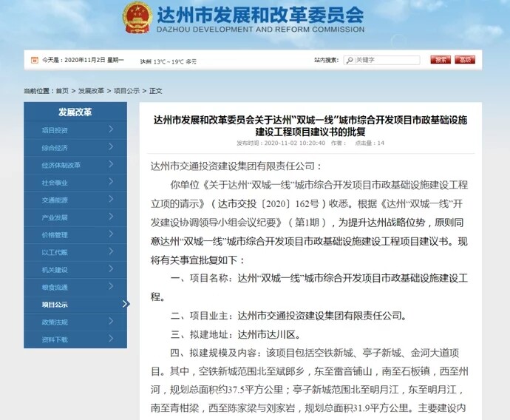The height and width of the screenshot is (420, 510).
Task: Click the arrow icon next to 社会事业
Action: pos(111,182)
